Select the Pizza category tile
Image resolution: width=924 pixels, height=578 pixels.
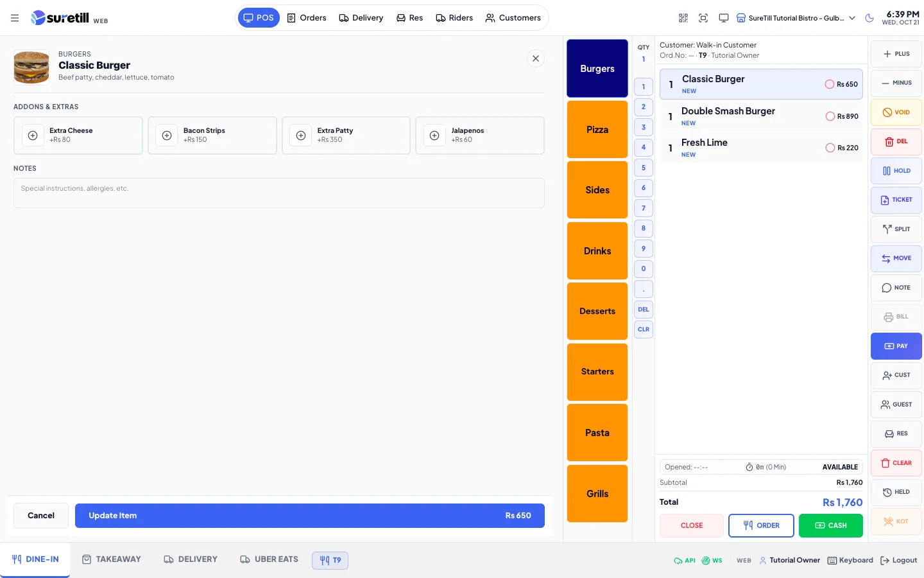[x=597, y=130]
